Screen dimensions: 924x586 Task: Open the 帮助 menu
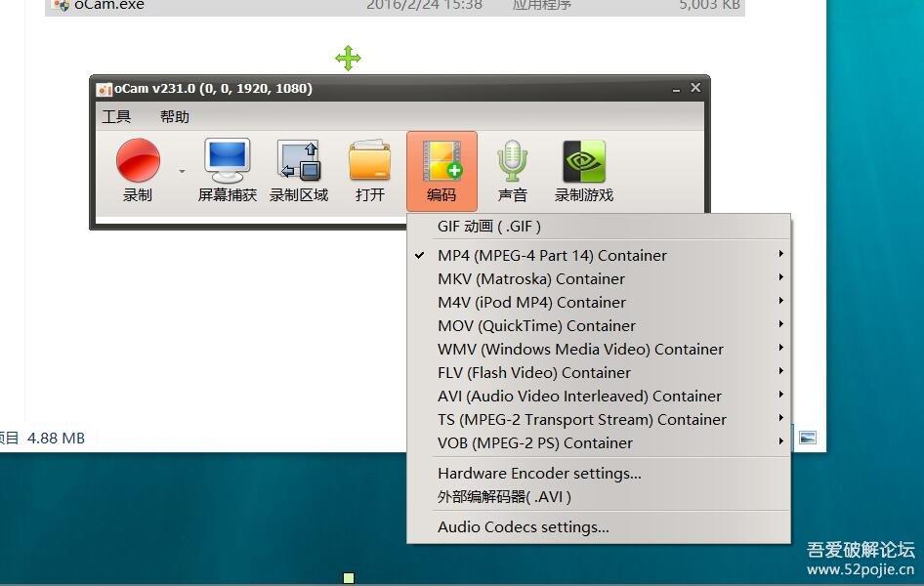click(x=175, y=116)
